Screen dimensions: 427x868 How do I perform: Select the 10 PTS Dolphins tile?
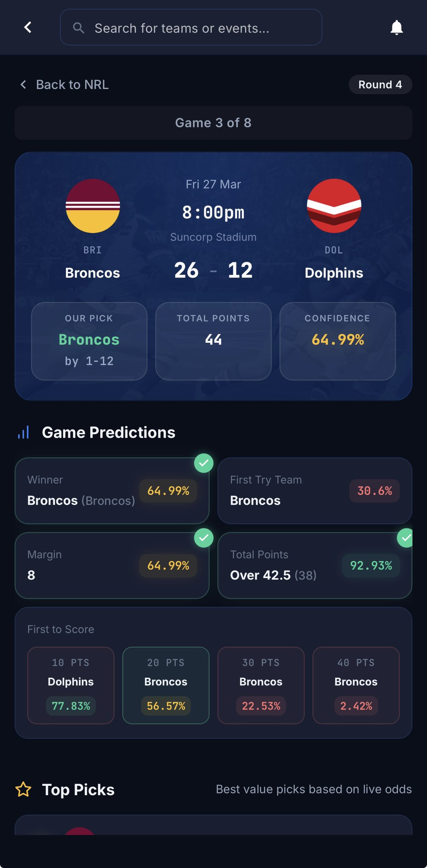[71, 685]
